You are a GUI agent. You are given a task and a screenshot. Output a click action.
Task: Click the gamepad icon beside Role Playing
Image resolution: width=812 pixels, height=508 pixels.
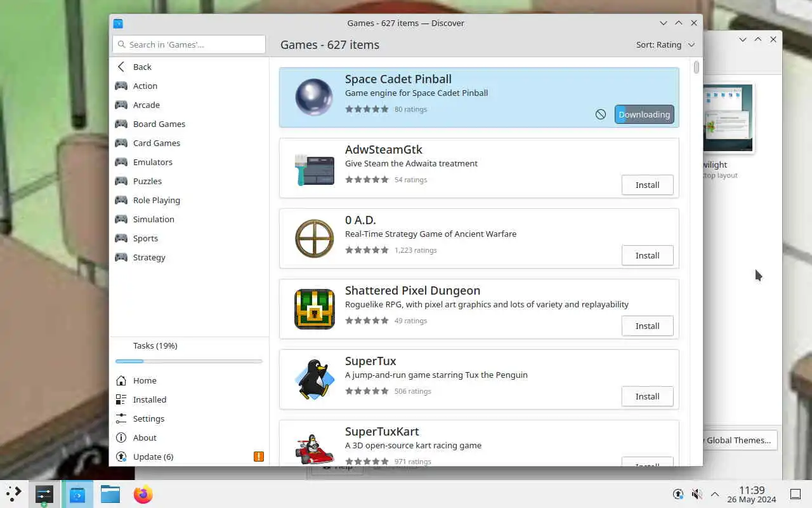[121, 200]
